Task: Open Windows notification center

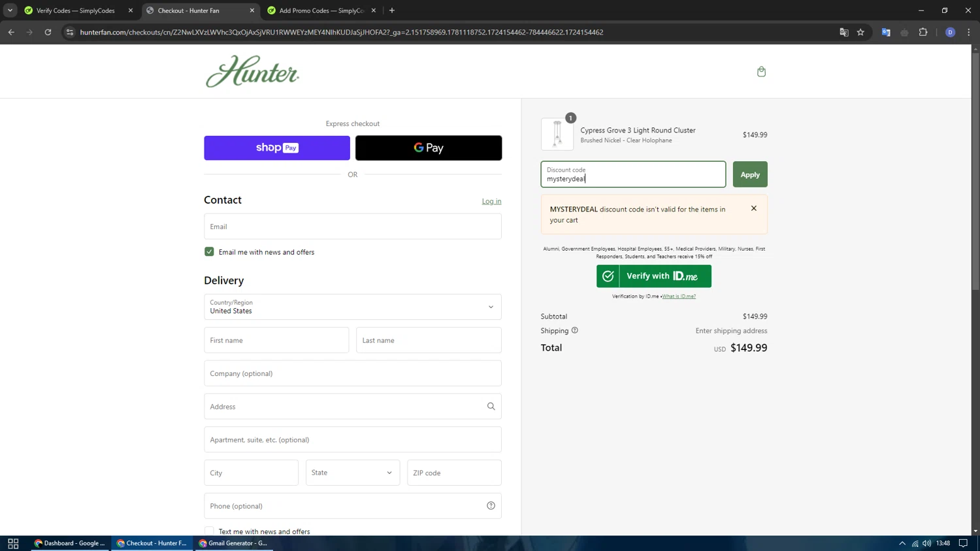Action: 963,543
